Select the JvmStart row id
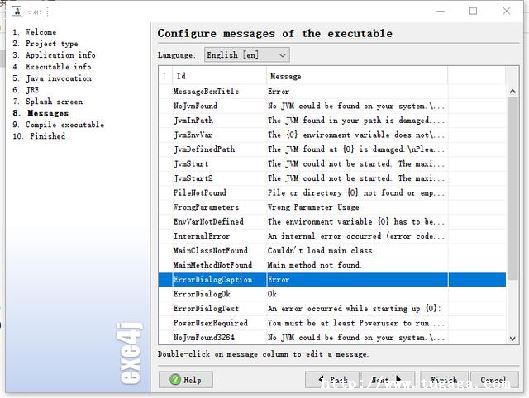The width and height of the screenshot is (529, 398). coord(191,164)
